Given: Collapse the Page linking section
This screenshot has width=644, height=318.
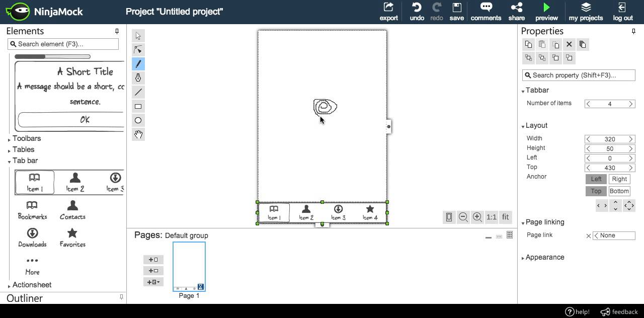Looking at the screenshot, I should click(x=544, y=222).
